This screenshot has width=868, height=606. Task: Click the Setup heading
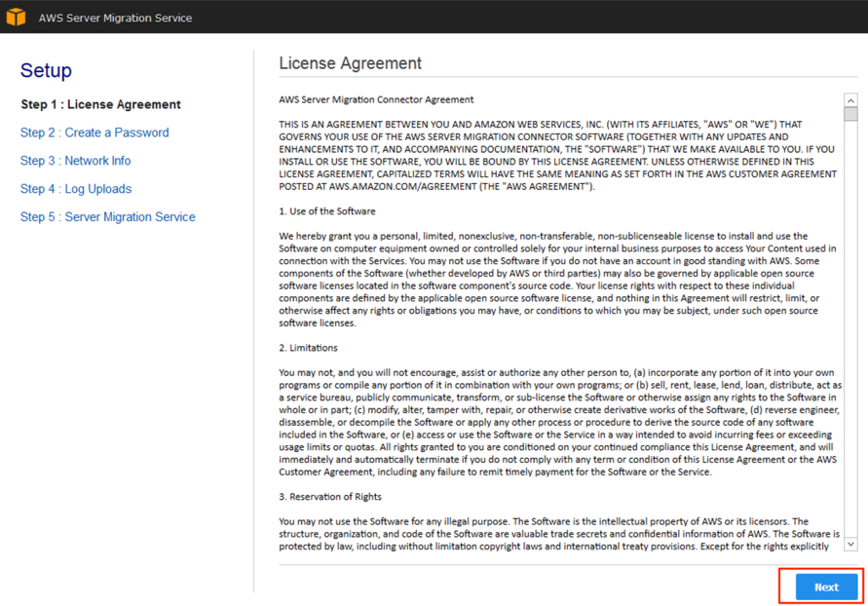[46, 70]
